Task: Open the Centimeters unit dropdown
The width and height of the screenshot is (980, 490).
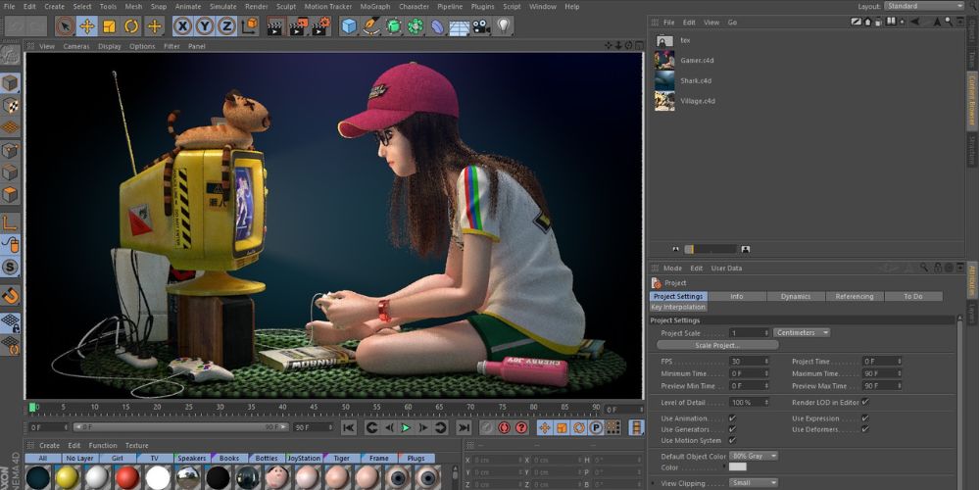Action: 802,333
